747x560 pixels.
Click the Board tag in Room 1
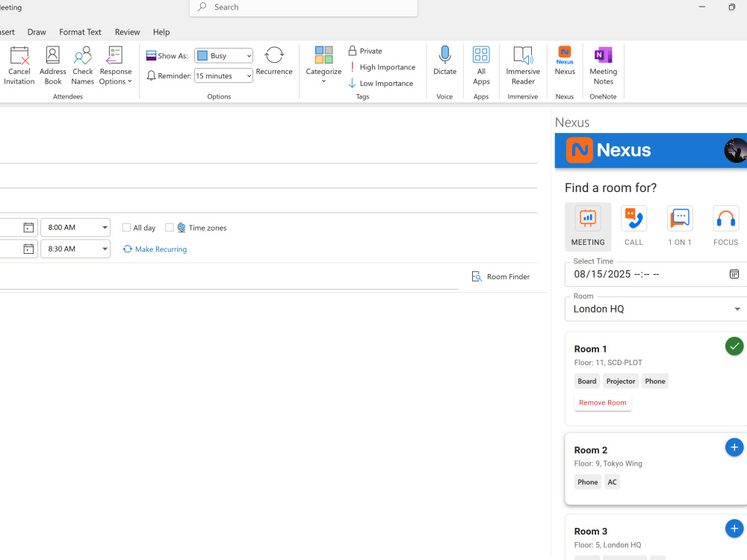coord(587,382)
